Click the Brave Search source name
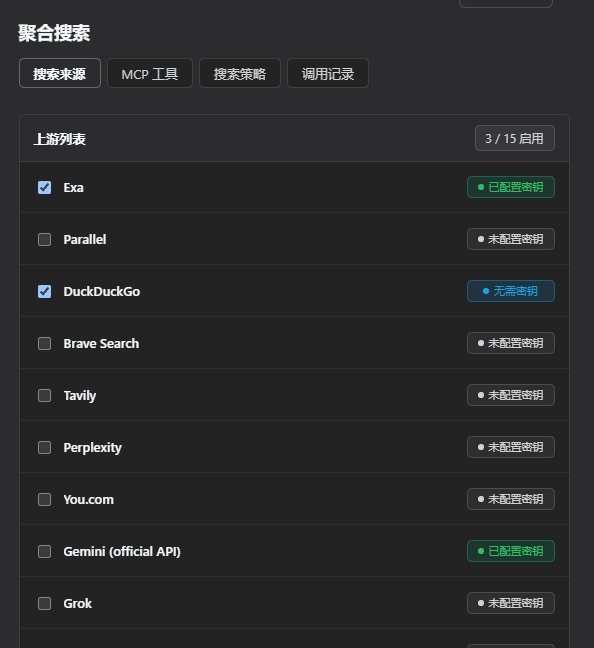 pyautogui.click(x=101, y=343)
